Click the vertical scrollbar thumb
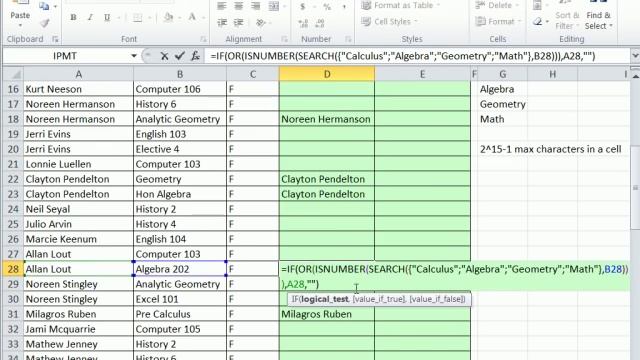 point(635,188)
